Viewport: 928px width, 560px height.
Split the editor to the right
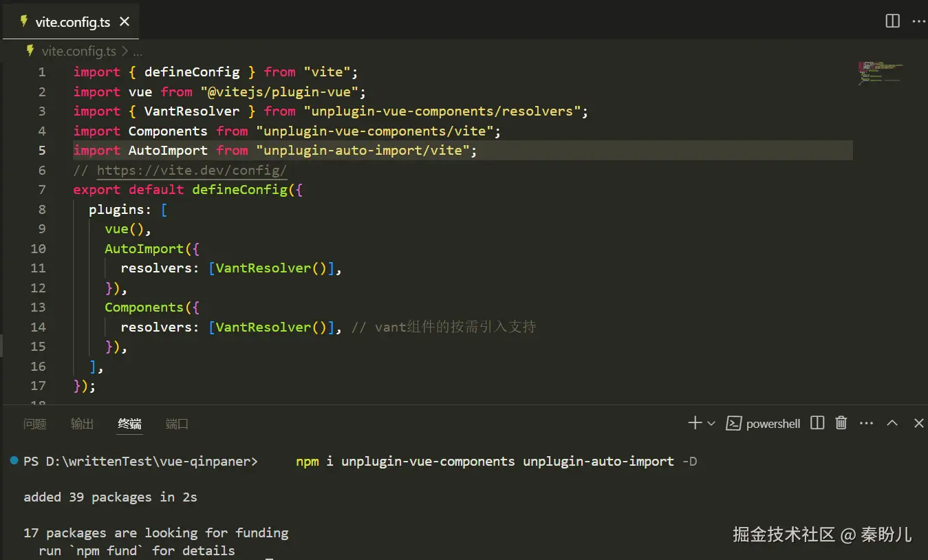[892, 21]
